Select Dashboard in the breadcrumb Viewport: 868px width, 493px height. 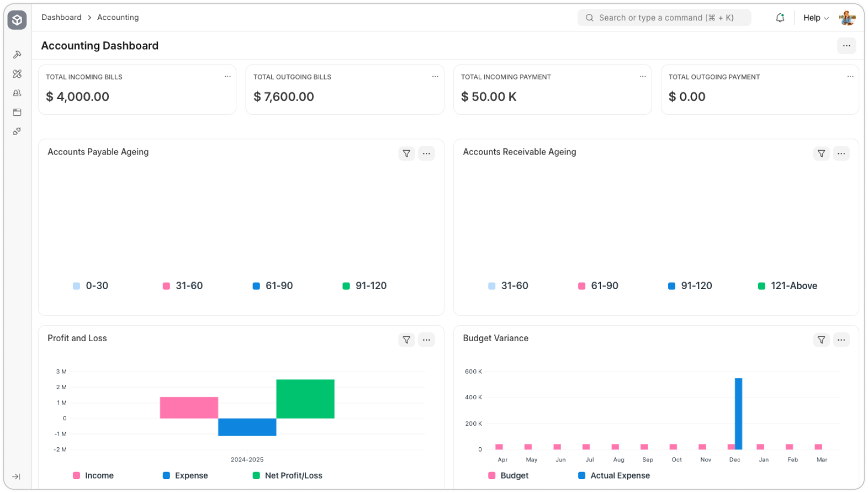(61, 17)
